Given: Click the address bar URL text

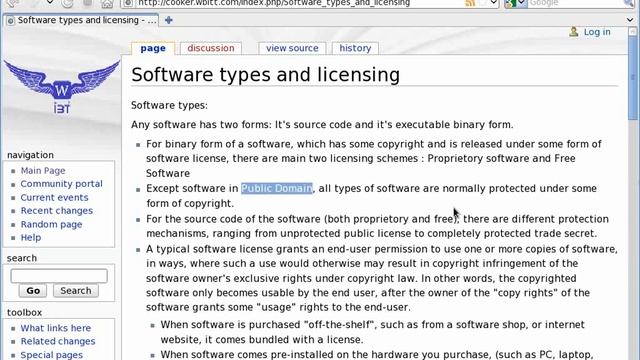Looking at the screenshot, I should (x=274, y=3).
